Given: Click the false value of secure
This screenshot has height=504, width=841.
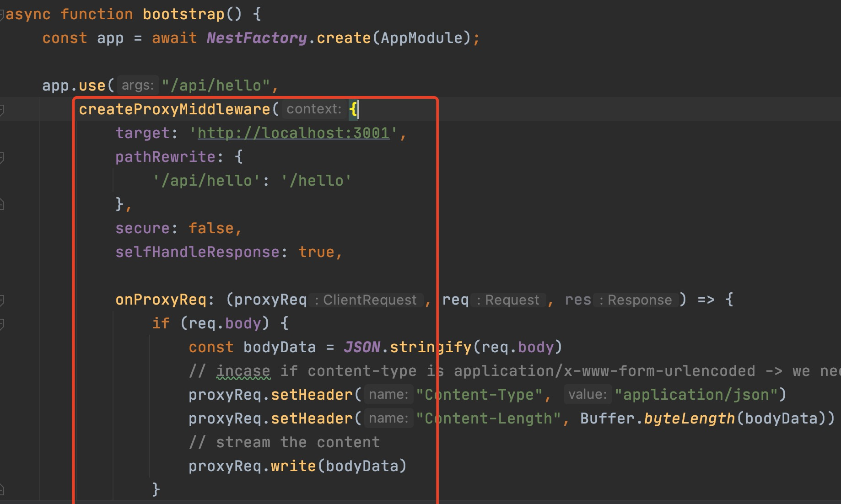Looking at the screenshot, I should tap(211, 228).
